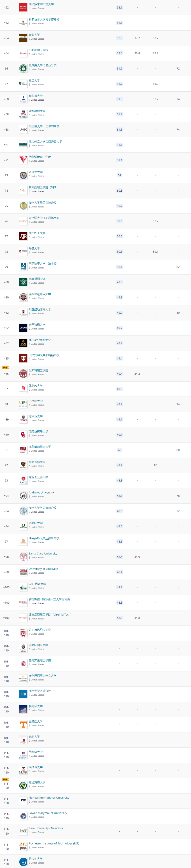Click the FIU logo icon
The width and height of the screenshot is (191, 868).
23,801
